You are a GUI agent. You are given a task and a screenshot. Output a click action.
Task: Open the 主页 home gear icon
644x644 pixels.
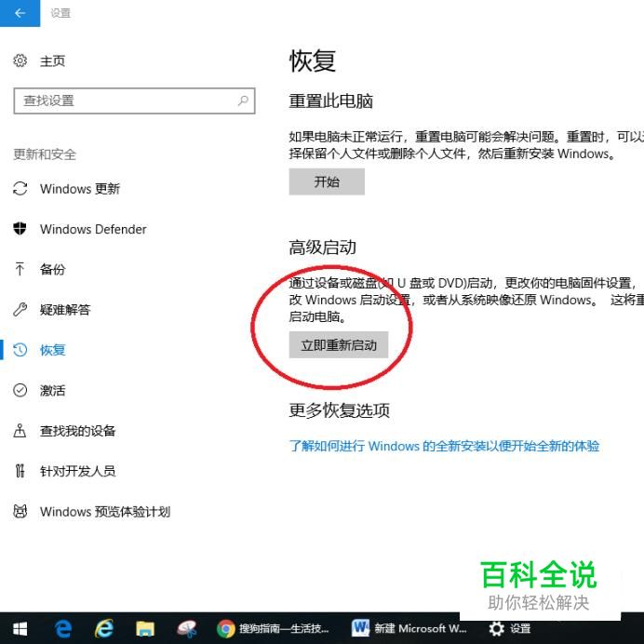[x=20, y=60]
